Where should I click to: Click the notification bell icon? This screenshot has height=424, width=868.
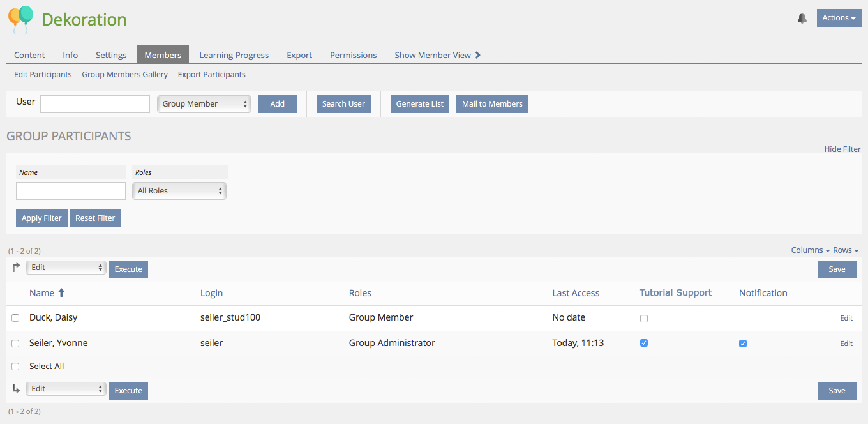coord(802,19)
